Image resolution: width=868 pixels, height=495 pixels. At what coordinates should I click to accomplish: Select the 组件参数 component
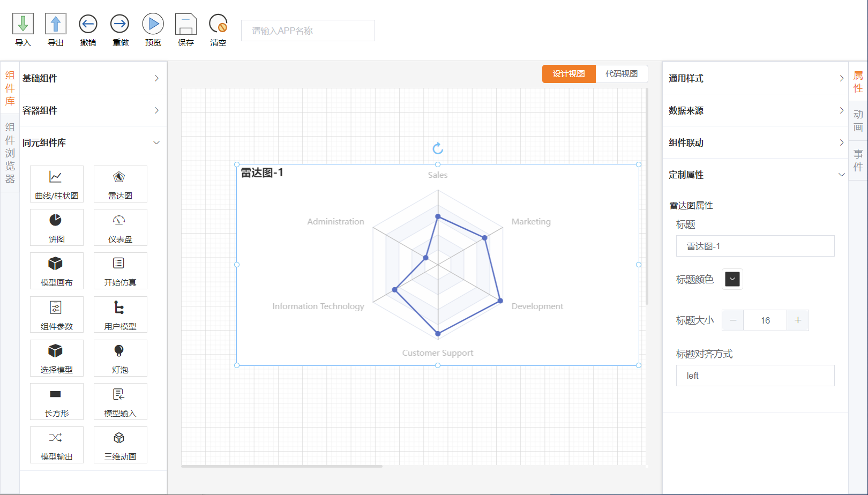click(x=57, y=314)
